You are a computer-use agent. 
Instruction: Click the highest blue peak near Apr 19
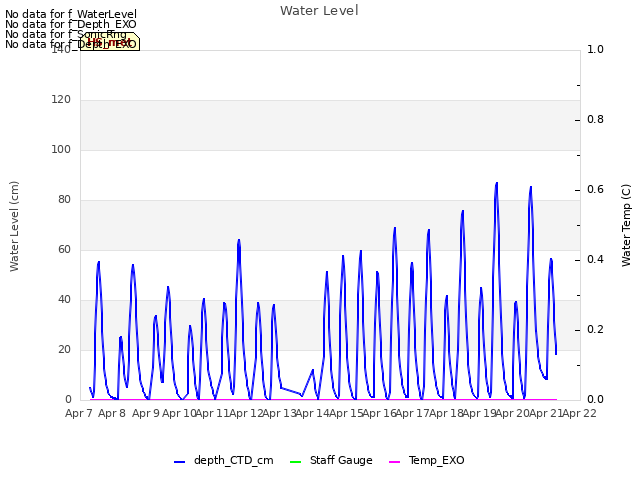pos(496,183)
